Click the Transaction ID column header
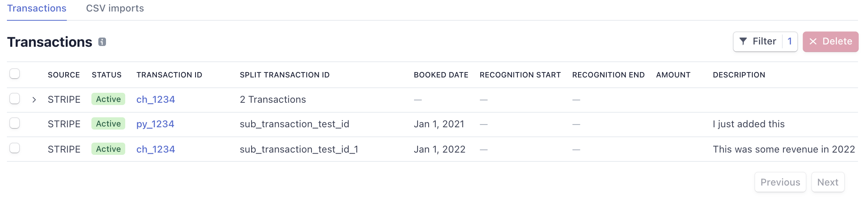The image size is (868, 207). pyautogui.click(x=169, y=75)
